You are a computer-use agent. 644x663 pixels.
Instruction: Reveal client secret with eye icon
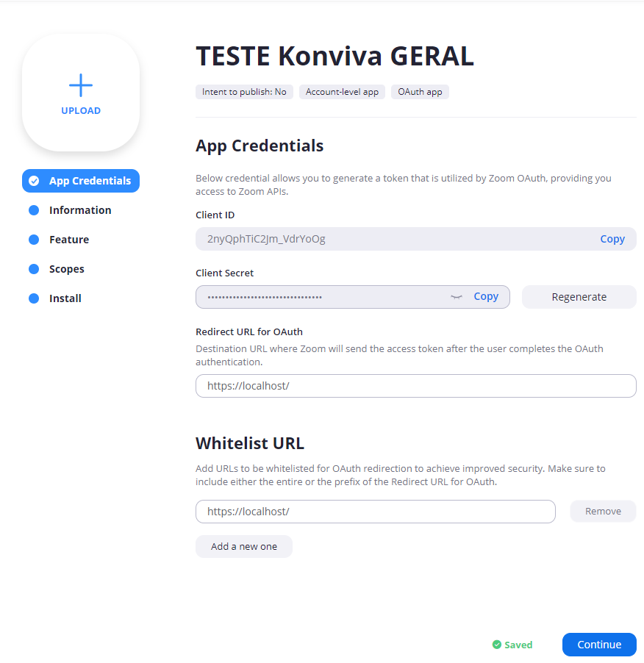[x=457, y=297]
